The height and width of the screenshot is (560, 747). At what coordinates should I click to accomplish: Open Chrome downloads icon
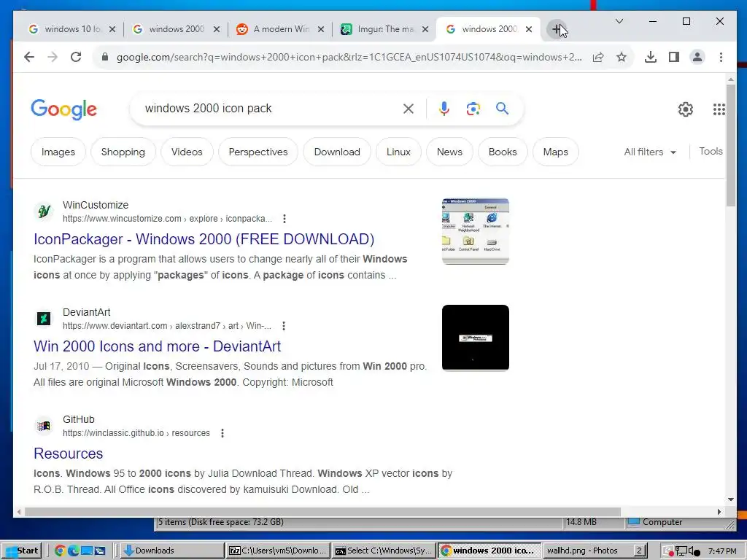(650, 57)
